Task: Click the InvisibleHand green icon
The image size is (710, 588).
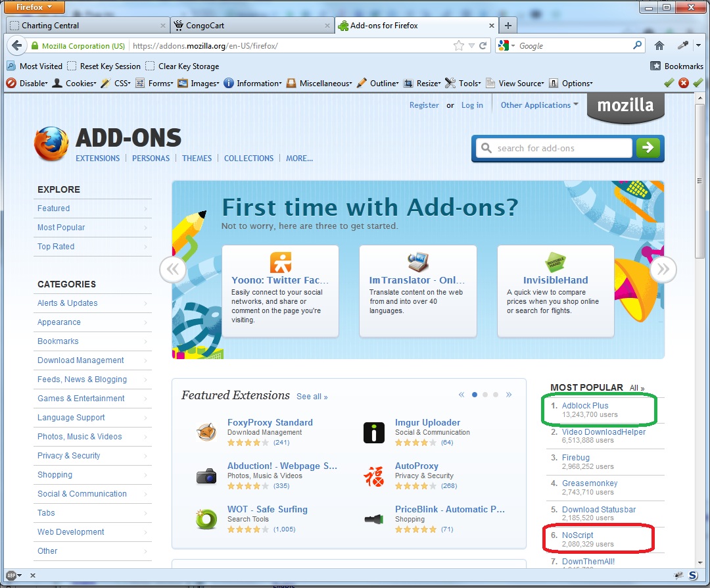Action: (x=555, y=262)
